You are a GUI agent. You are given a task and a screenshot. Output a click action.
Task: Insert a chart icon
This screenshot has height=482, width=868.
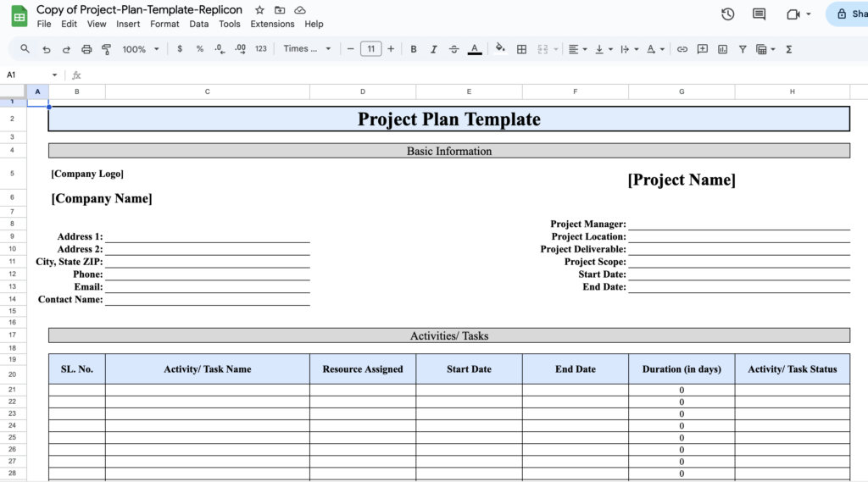[722, 49]
